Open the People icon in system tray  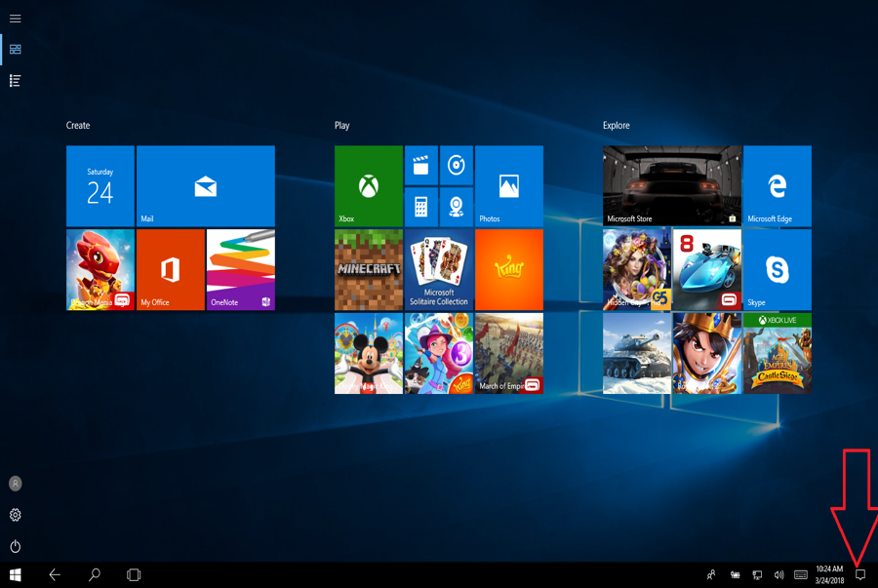point(711,574)
